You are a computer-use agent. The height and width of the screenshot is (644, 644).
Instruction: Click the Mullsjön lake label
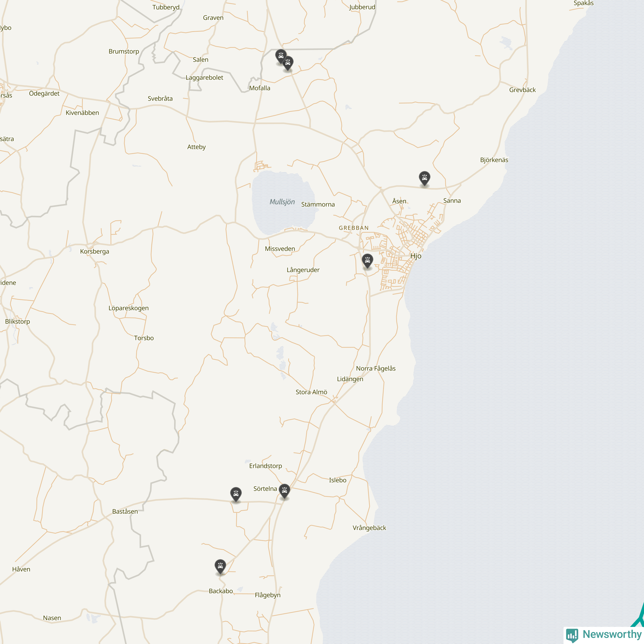tap(282, 202)
